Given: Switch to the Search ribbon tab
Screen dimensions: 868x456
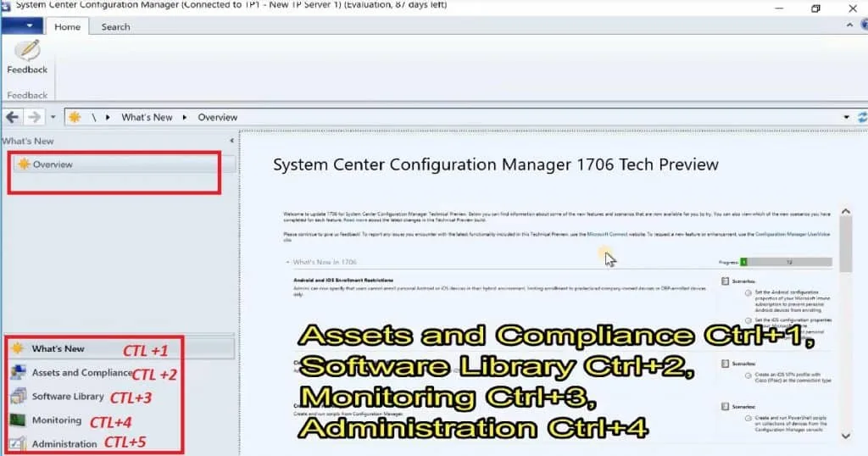Looking at the screenshot, I should (x=115, y=26).
